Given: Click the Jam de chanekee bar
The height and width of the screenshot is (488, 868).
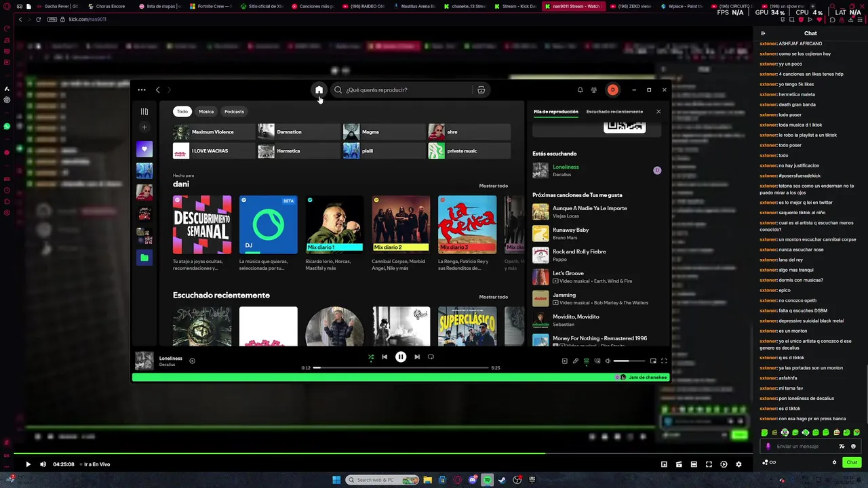Looking at the screenshot, I should click(401, 377).
